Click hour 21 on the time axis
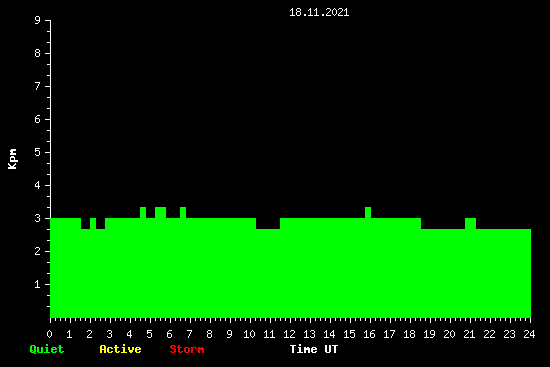This screenshot has height=367, width=550. tap(469, 334)
